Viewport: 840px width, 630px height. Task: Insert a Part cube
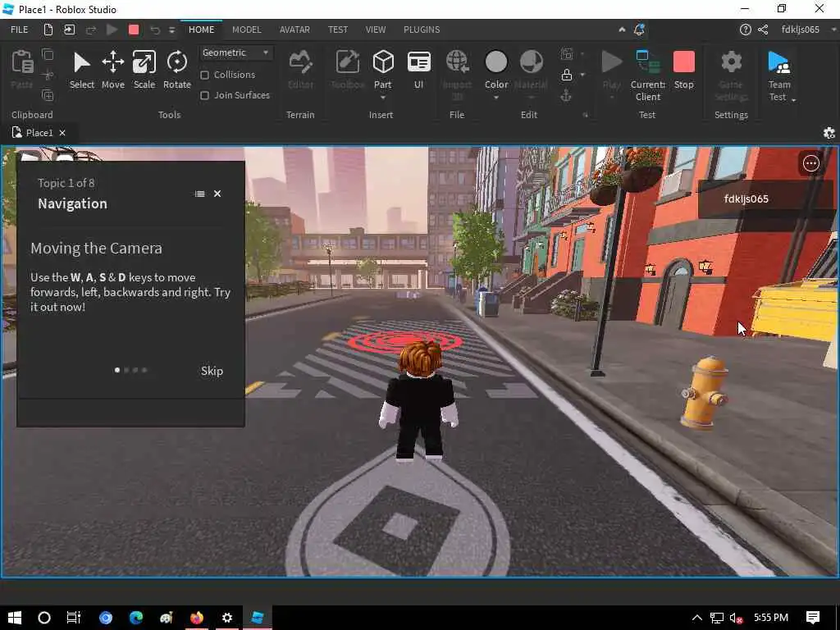(383, 62)
